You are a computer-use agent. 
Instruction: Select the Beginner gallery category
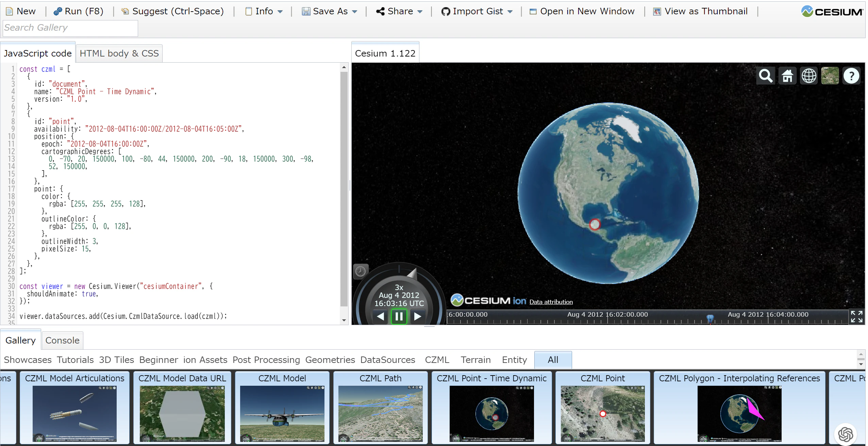(x=158, y=360)
